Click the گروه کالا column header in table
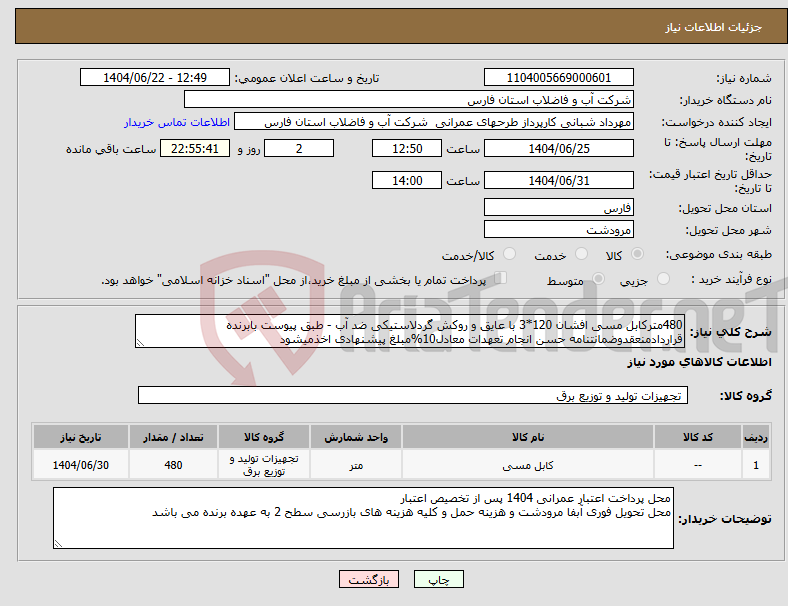Screen dimensions: 788x606 (264, 437)
